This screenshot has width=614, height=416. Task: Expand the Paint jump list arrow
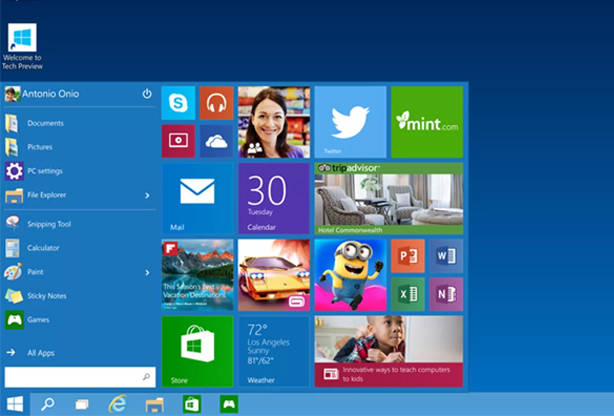pyautogui.click(x=147, y=272)
